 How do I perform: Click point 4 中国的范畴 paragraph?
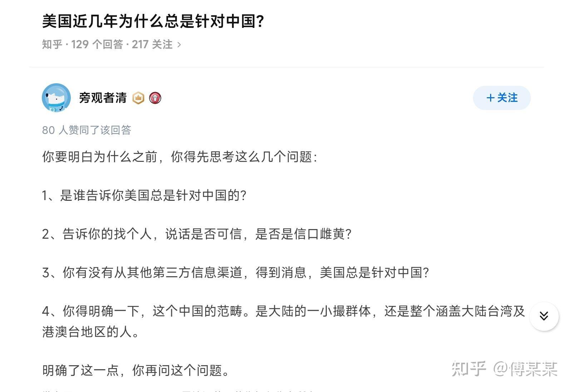pos(283,322)
